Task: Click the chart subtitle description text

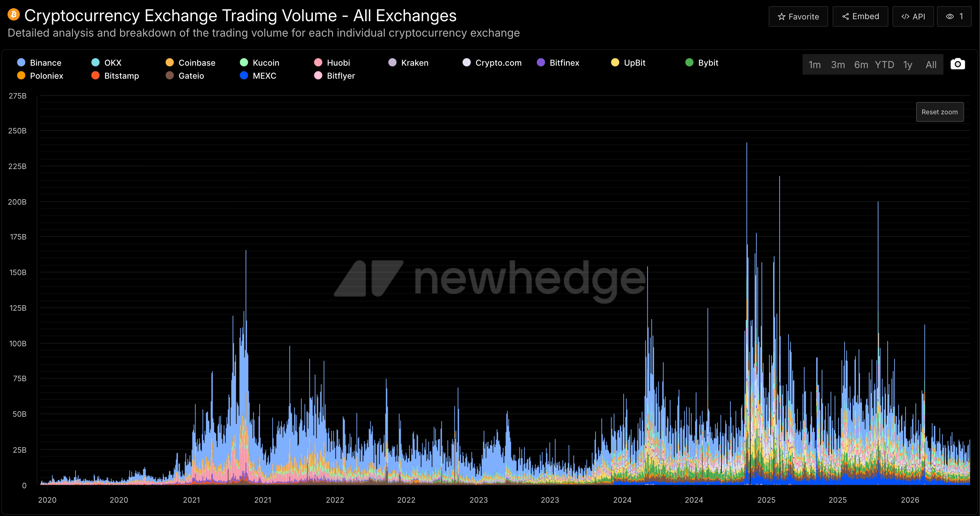Action: click(x=264, y=33)
